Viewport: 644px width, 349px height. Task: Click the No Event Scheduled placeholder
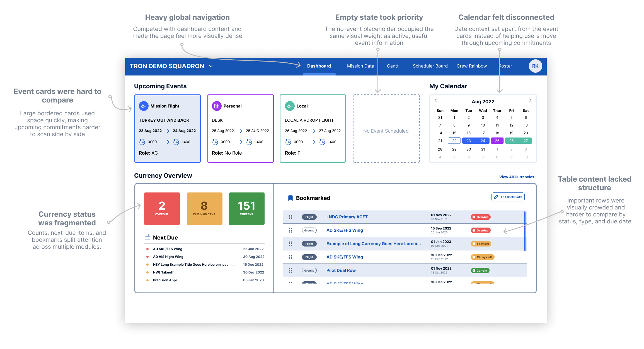pos(386,128)
